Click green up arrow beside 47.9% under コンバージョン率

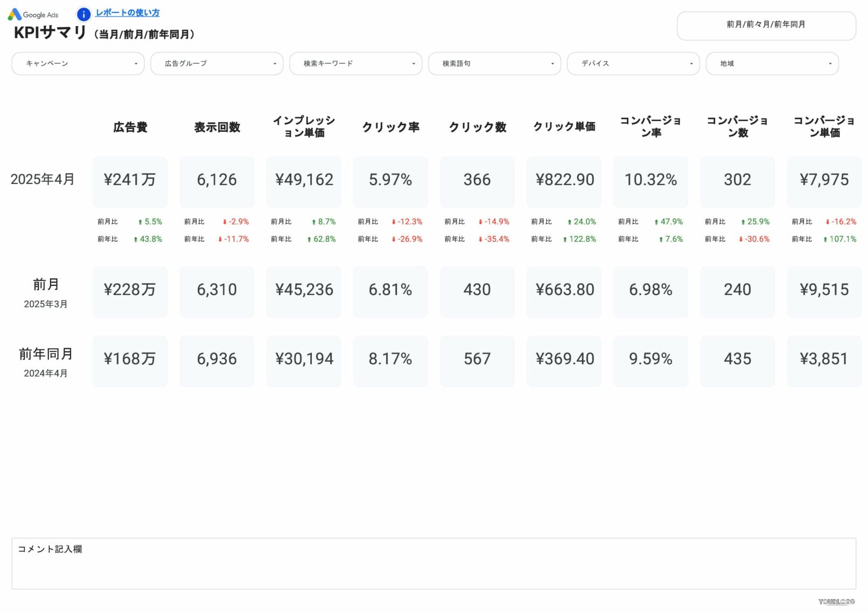(x=656, y=222)
